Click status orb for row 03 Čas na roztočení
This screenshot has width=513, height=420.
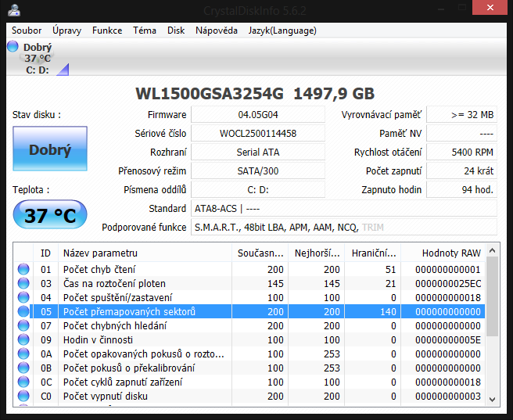(23, 284)
